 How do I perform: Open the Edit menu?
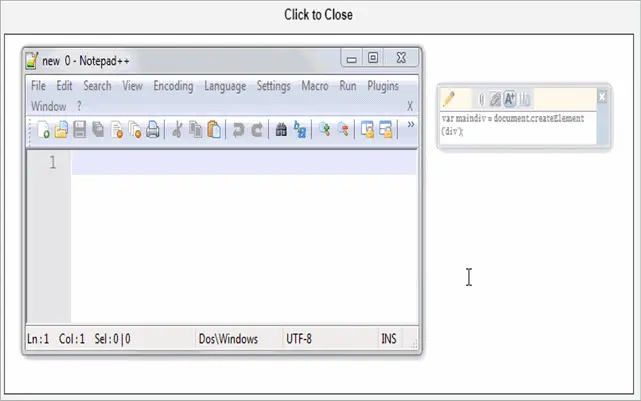click(x=64, y=86)
